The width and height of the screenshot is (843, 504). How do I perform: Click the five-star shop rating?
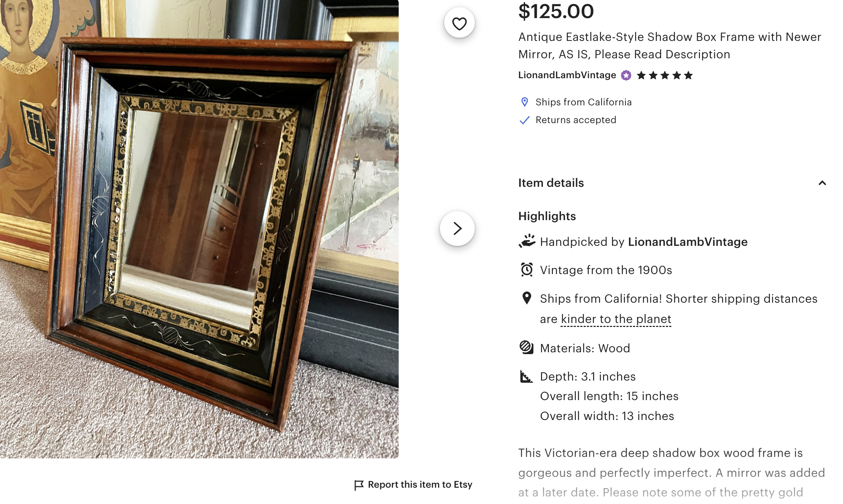[664, 75]
